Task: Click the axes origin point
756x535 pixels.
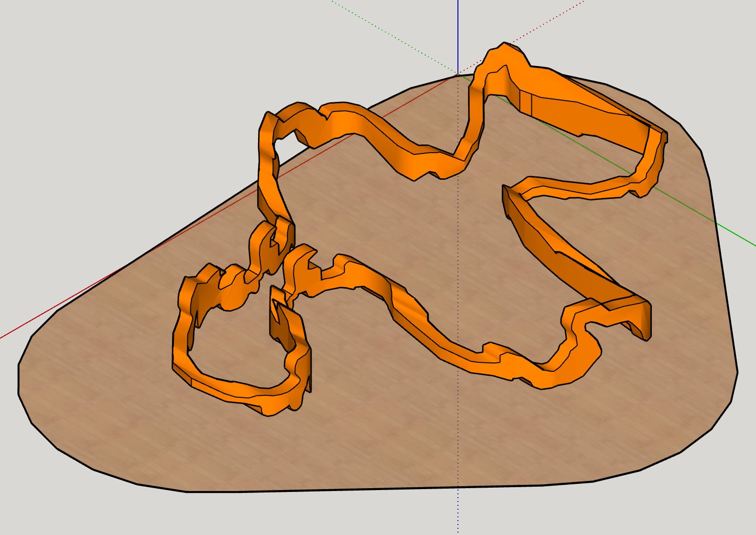Action: tap(458, 74)
